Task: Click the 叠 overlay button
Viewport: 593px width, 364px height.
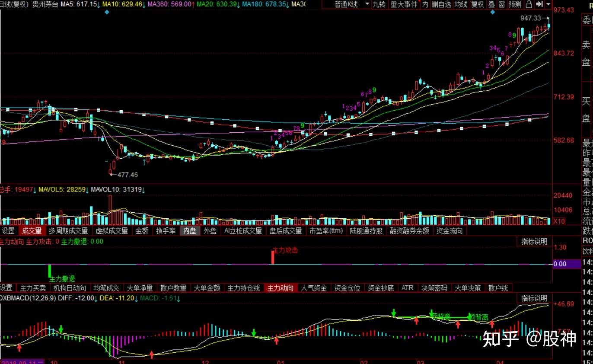Action: [491, 4]
